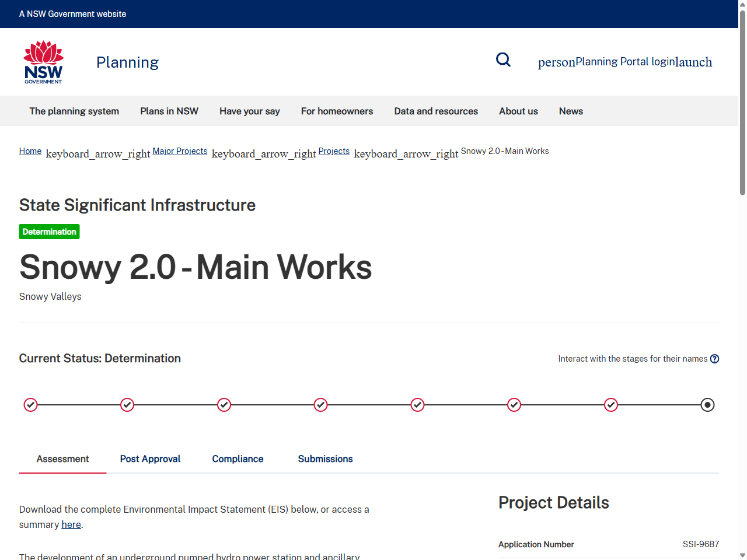Click the scrollbar up arrow

point(742,5)
